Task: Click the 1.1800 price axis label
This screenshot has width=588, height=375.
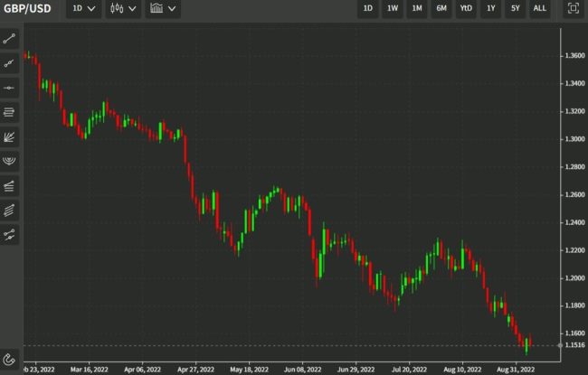Action: click(574, 305)
